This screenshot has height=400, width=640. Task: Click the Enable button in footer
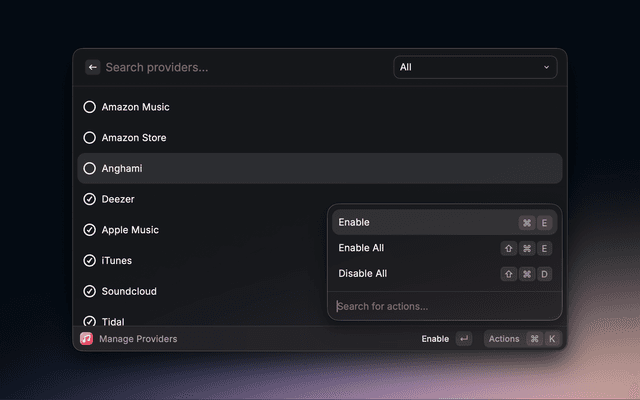coord(435,339)
